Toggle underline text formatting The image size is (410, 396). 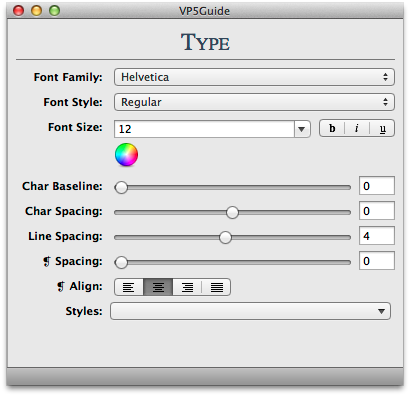[x=382, y=128]
